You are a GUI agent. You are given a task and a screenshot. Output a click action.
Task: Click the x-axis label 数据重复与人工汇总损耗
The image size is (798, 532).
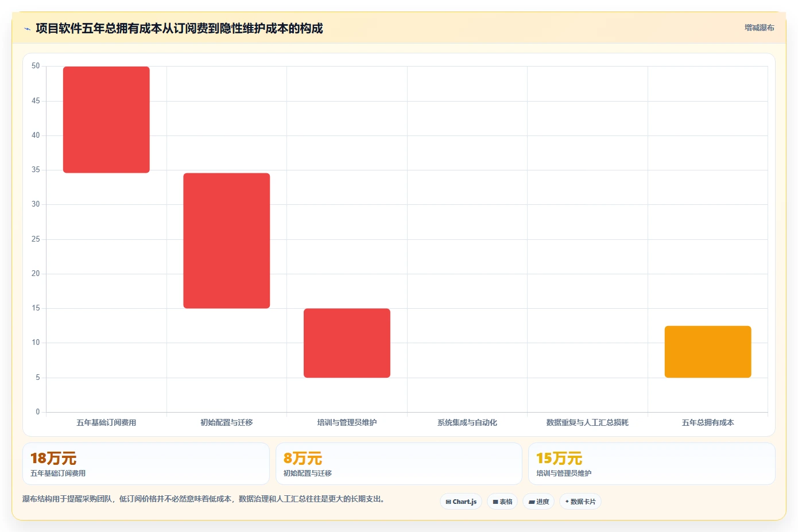(x=587, y=422)
